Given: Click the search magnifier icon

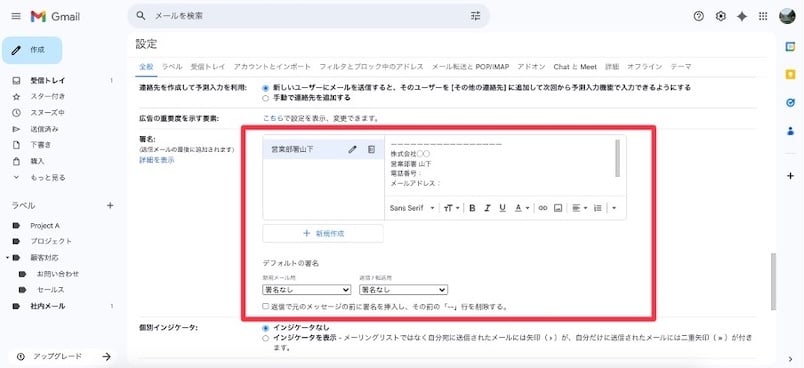Looking at the screenshot, I should point(141,16).
